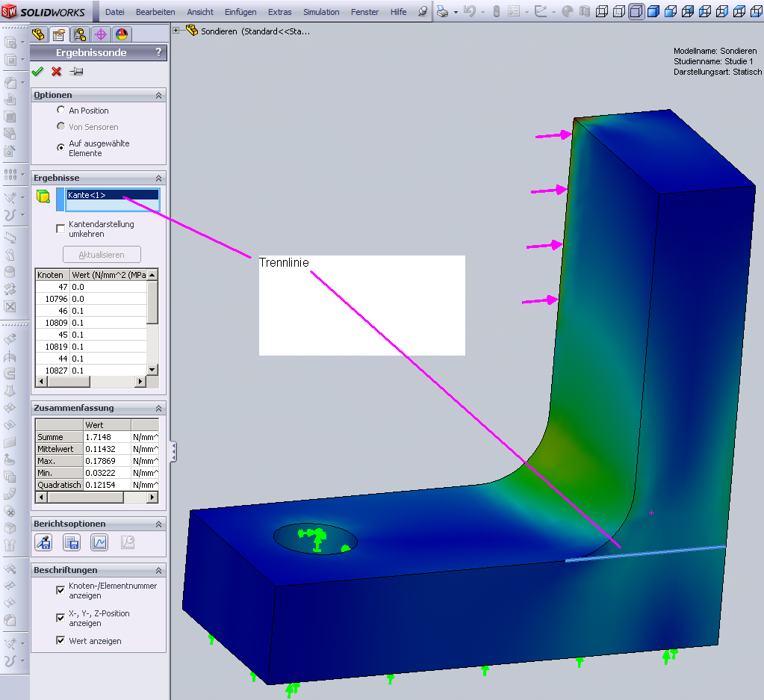The height and width of the screenshot is (700, 764).
Task: Open the Einfügen menu
Action: pos(240,12)
